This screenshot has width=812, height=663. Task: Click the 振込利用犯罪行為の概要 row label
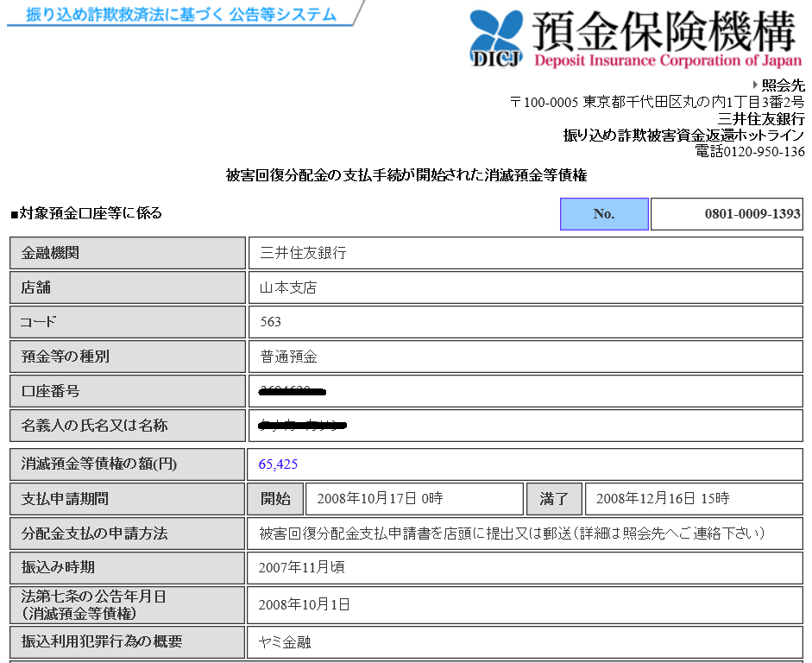click(x=128, y=641)
